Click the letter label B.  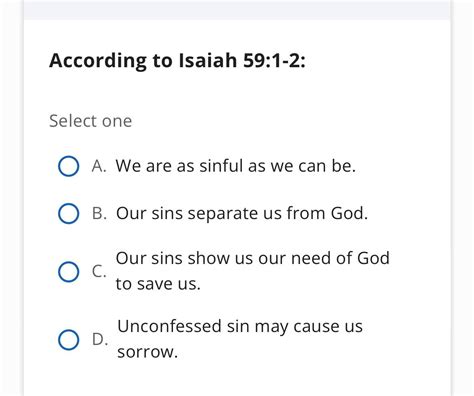pos(99,213)
